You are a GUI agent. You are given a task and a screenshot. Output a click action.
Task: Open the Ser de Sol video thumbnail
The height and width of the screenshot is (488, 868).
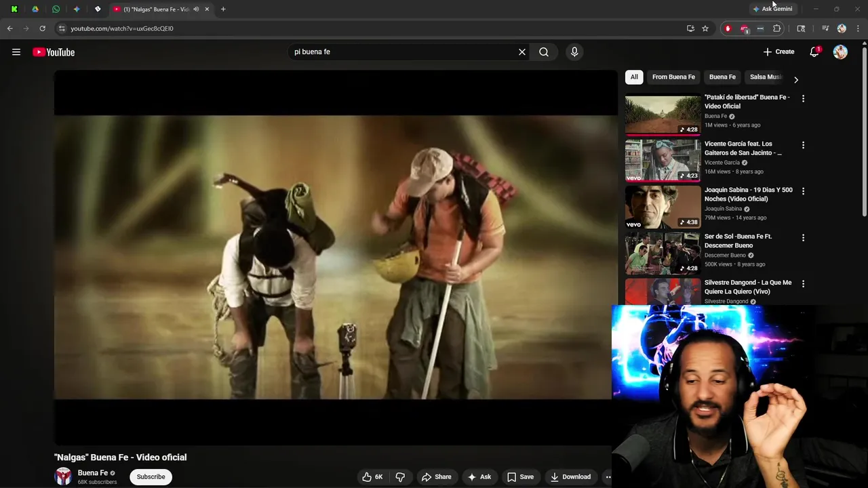(663, 253)
